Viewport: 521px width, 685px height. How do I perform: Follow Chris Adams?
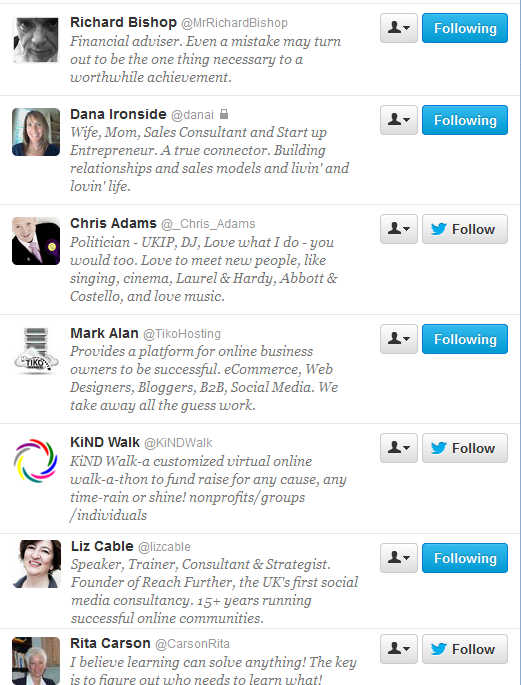click(465, 229)
